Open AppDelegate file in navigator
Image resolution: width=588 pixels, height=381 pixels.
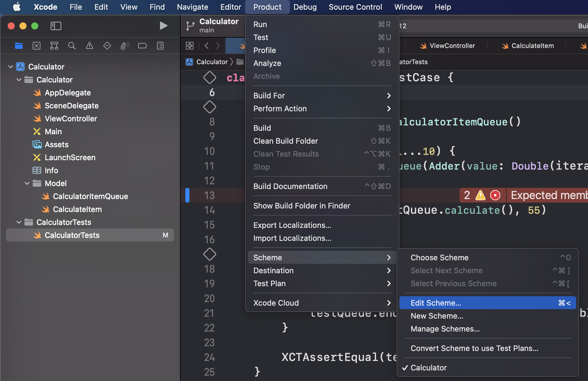point(68,93)
